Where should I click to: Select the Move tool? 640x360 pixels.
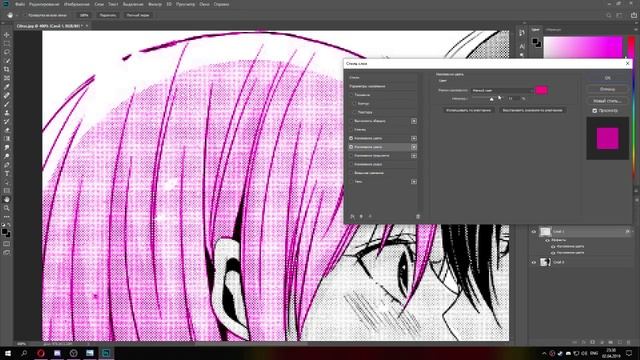(x=7, y=35)
